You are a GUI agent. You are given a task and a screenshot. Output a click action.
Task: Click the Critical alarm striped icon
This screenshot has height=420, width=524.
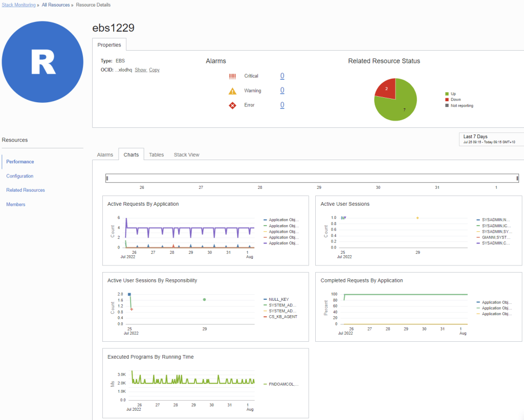[232, 76]
